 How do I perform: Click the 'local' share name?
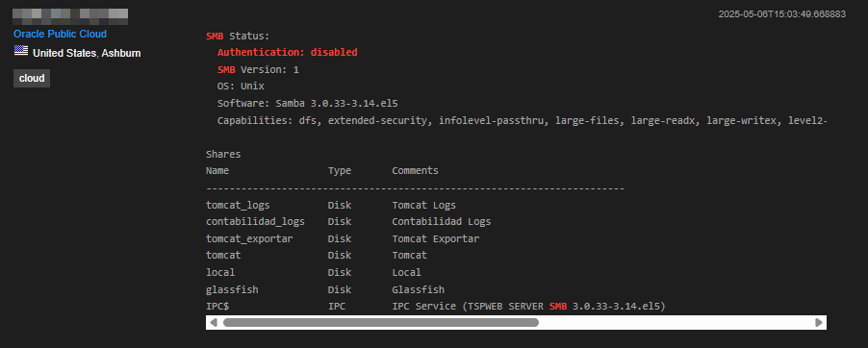click(x=220, y=273)
